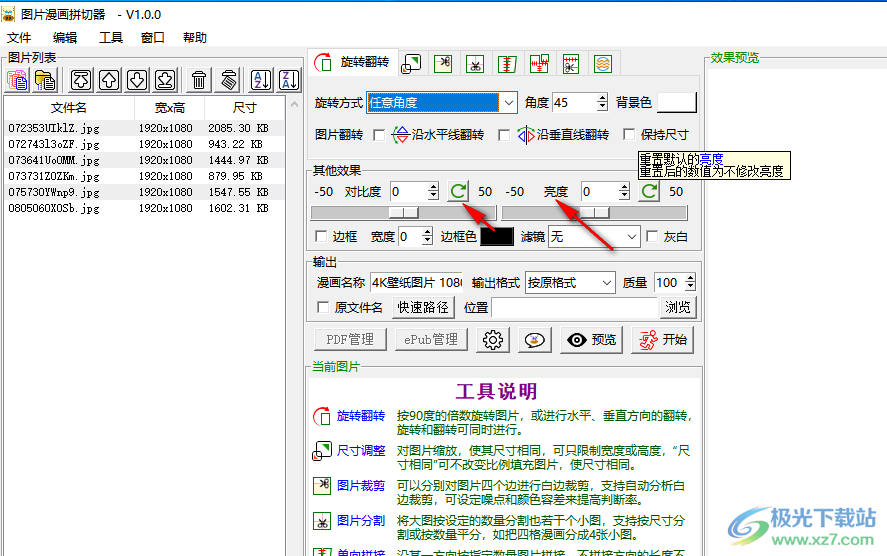Open the stitch-and-cut tab icon
This screenshot has width=887, height=556.
point(571,63)
